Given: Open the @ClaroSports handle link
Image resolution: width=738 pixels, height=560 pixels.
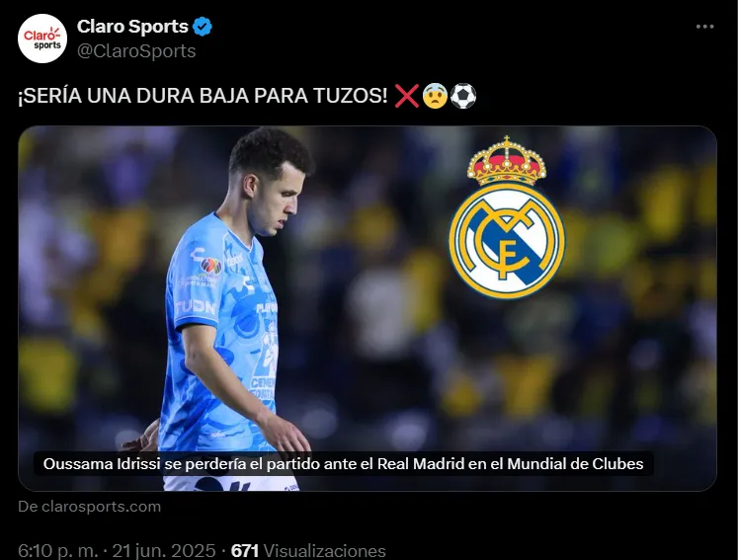Looking at the screenshot, I should [136, 50].
